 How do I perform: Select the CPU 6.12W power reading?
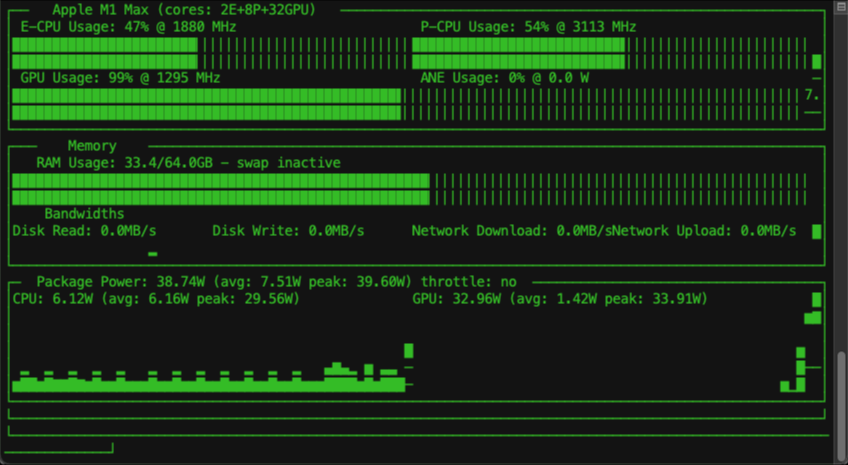click(156, 299)
